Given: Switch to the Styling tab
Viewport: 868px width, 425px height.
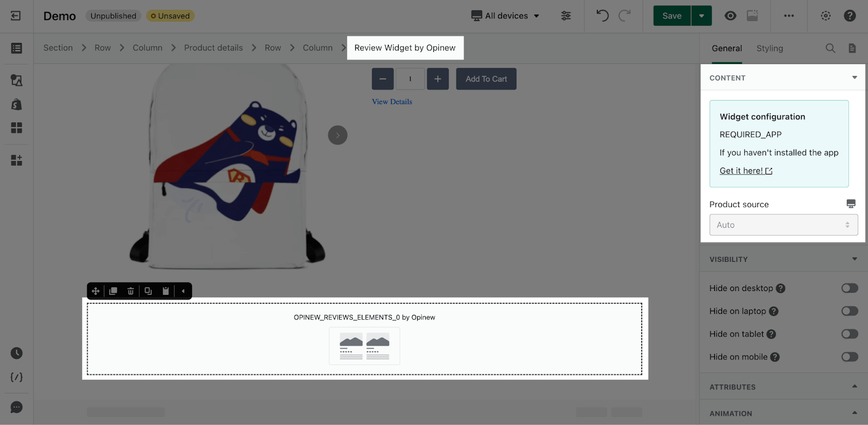Looking at the screenshot, I should pos(769,48).
